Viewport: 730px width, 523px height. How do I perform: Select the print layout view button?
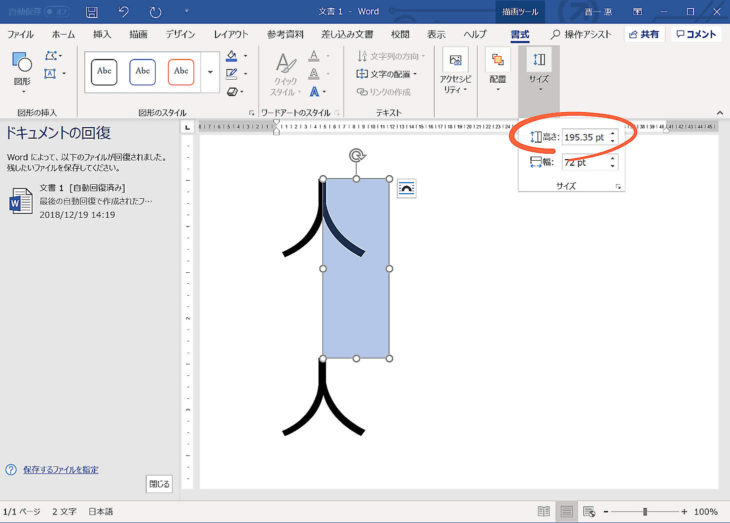coord(566,511)
